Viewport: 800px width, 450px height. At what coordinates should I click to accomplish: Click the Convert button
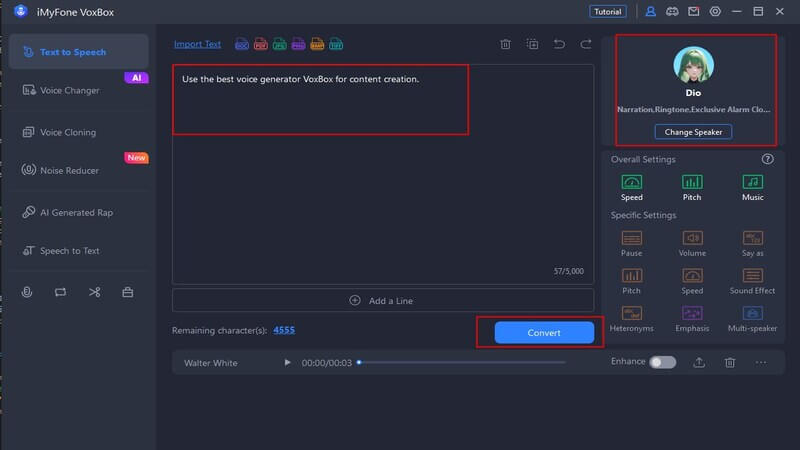[544, 333]
